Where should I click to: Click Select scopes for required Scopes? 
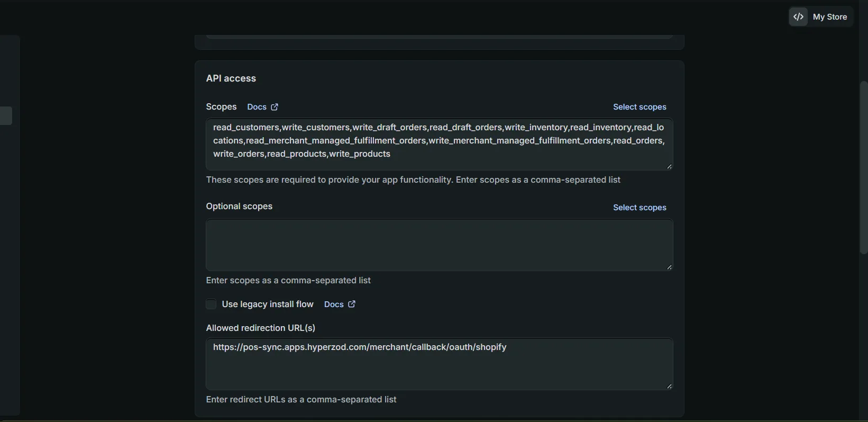pyautogui.click(x=639, y=107)
